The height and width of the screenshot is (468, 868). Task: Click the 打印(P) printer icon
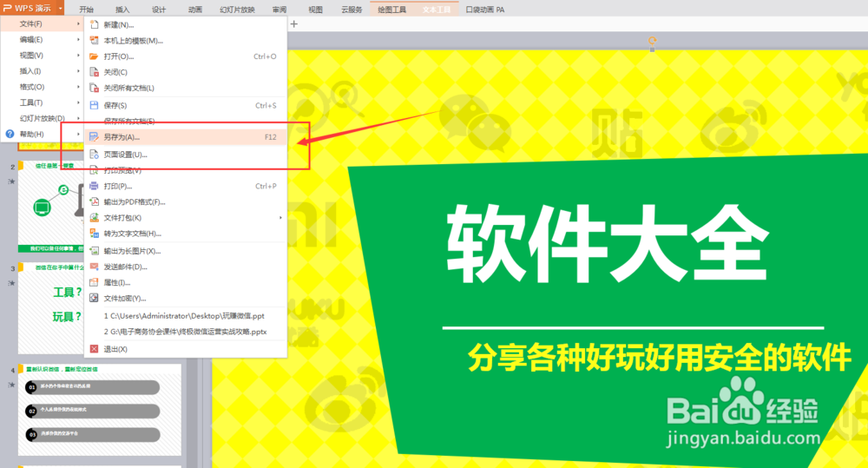click(94, 186)
